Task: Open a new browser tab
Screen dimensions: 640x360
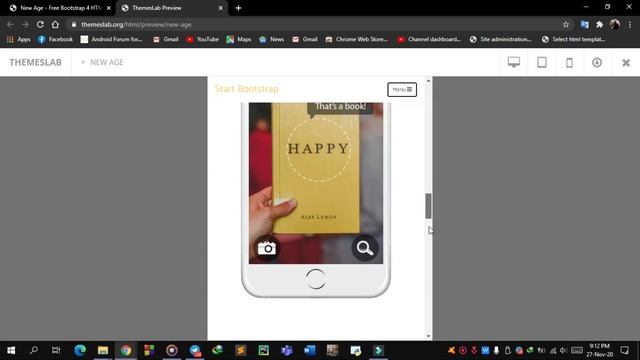Action: pyautogui.click(x=238, y=8)
